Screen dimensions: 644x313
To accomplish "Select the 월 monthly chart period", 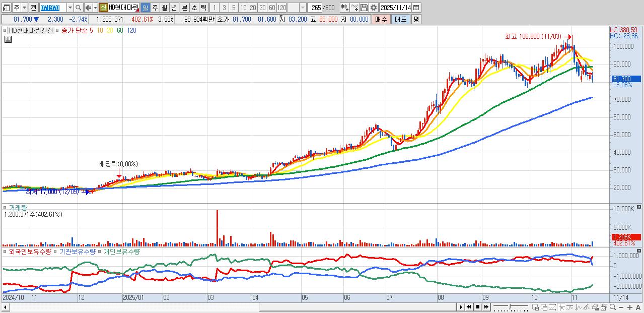I will [x=164, y=8].
